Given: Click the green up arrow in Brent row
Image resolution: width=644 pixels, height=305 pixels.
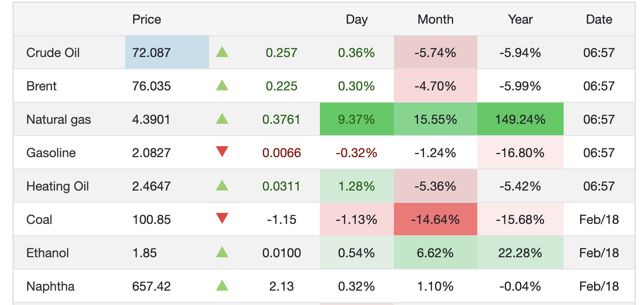Looking at the screenshot, I should point(222,85).
